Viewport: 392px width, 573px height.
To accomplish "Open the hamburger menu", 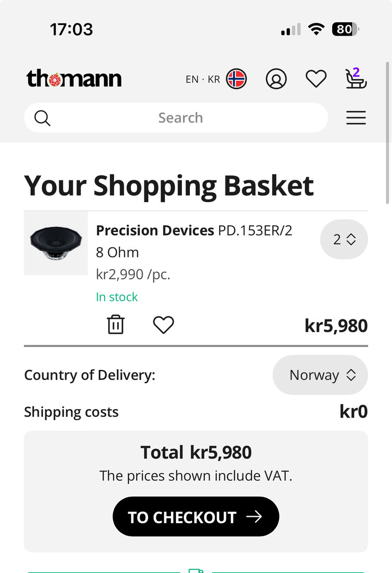I will pyautogui.click(x=356, y=118).
